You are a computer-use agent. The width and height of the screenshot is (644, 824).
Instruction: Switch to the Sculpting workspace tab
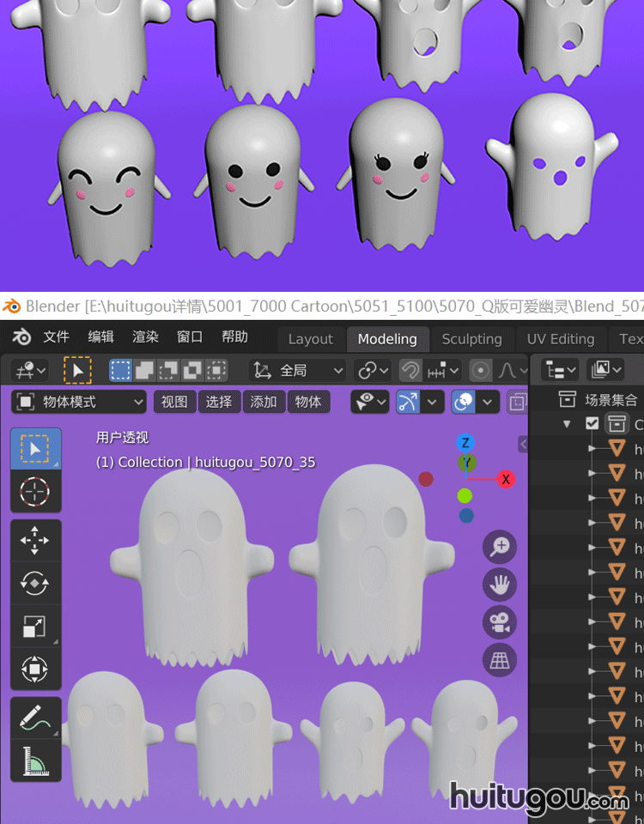click(471, 339)
